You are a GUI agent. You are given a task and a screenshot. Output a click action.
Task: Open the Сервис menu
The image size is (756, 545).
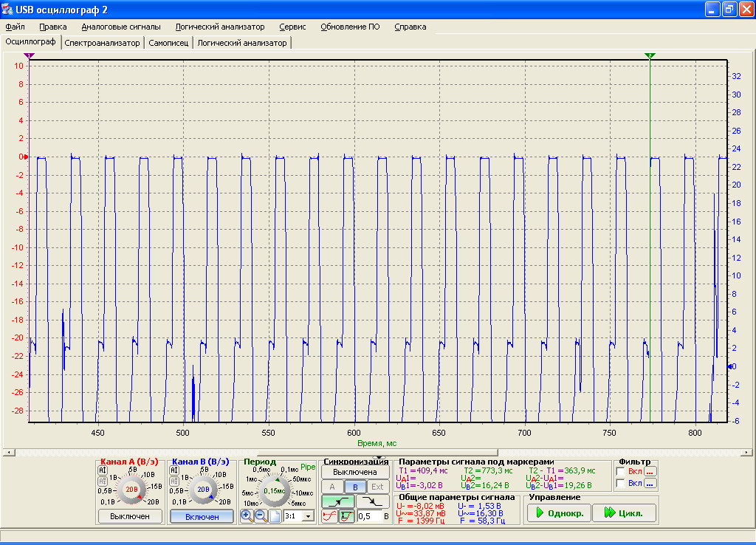tap(292, 27)
